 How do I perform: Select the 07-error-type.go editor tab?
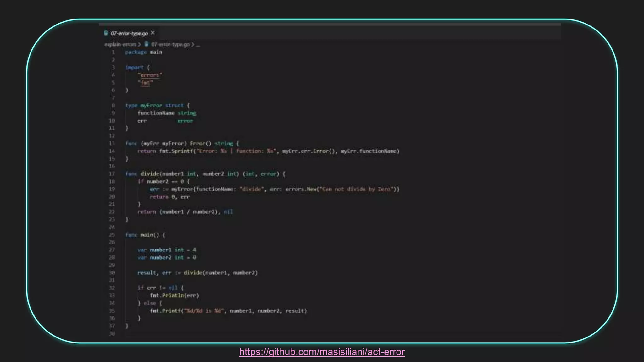tap(129, 33)
